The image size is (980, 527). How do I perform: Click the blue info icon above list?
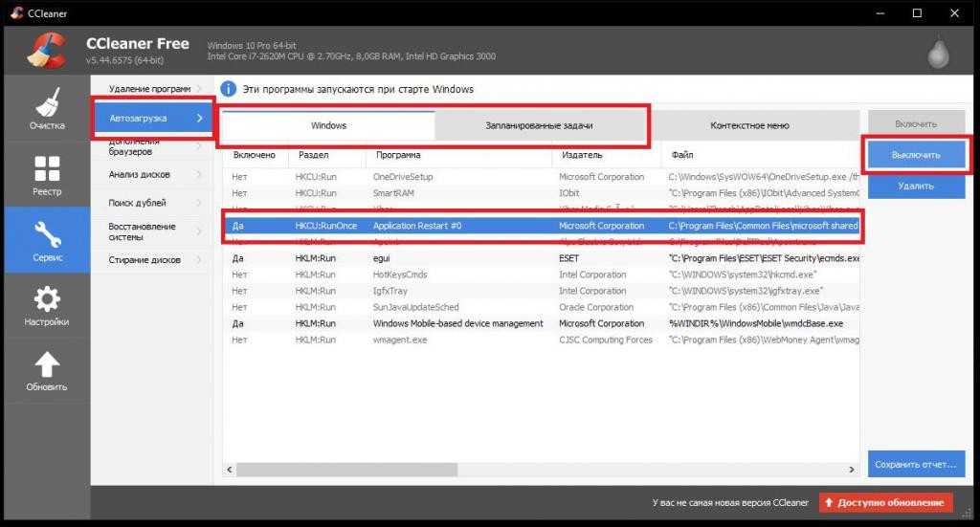point(229,89)
